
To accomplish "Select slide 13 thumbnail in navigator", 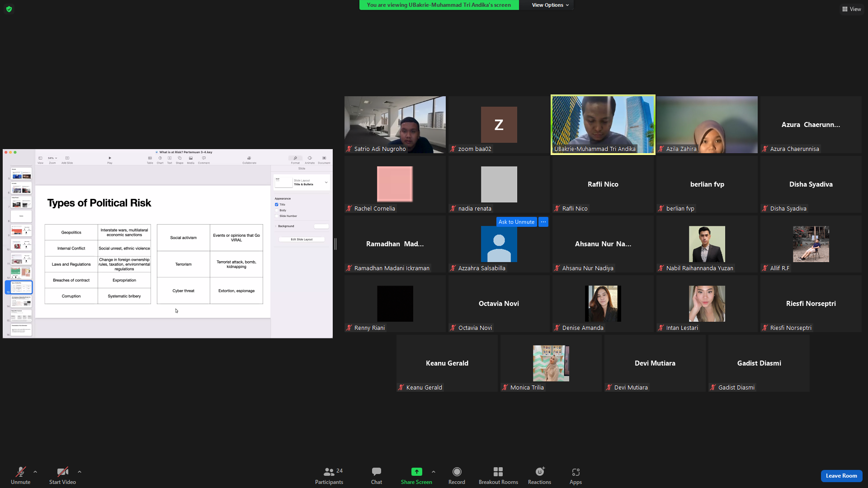I will point(21,287).
